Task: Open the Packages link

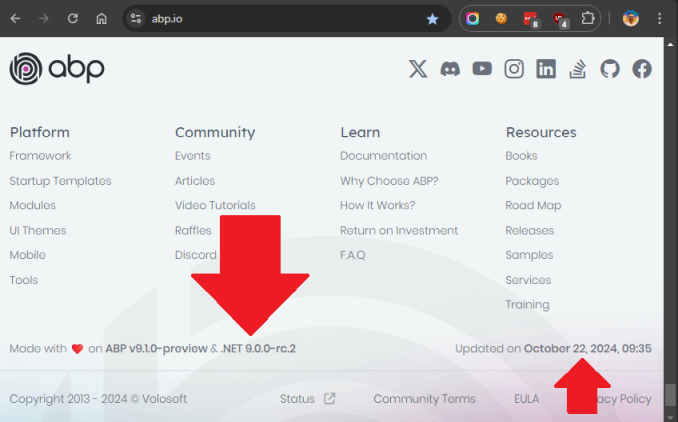Action: (x=532, y=181)
